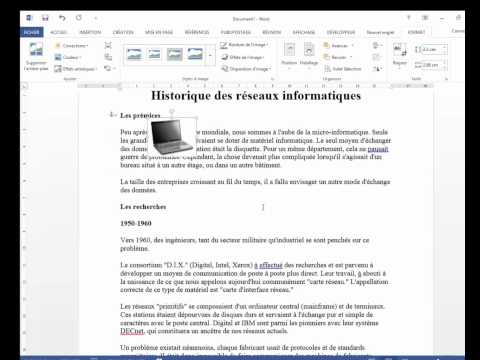Open the Rotation objects menu icon

pos(376,69)
